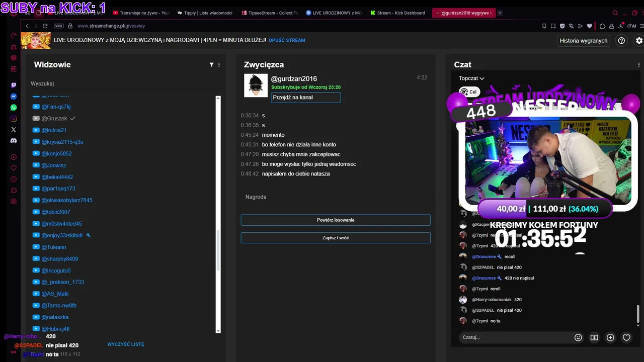Open Discord in the browser sidebar
This screenshot has height=362, width=644.
point(14,141)
